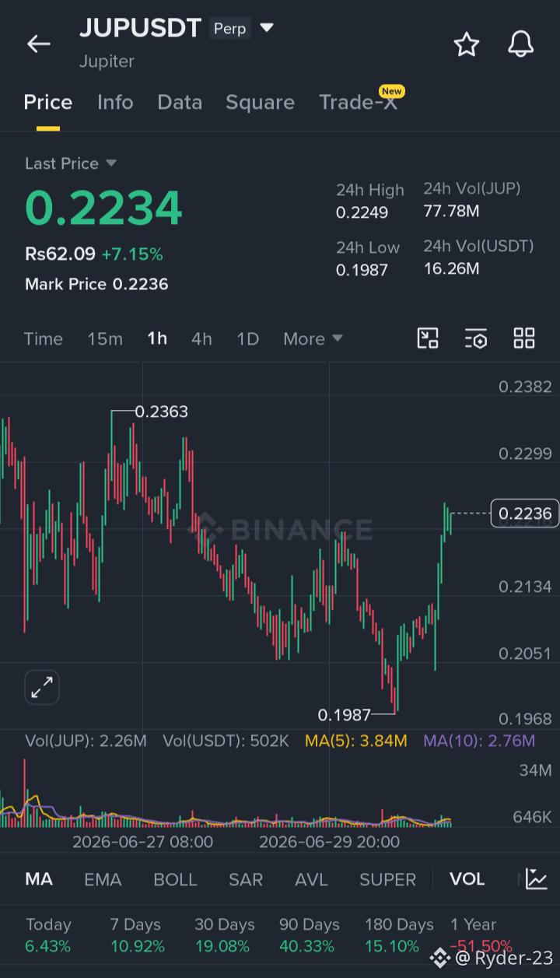Click the Jupiter subtitle text

click(x=107, y=61)
